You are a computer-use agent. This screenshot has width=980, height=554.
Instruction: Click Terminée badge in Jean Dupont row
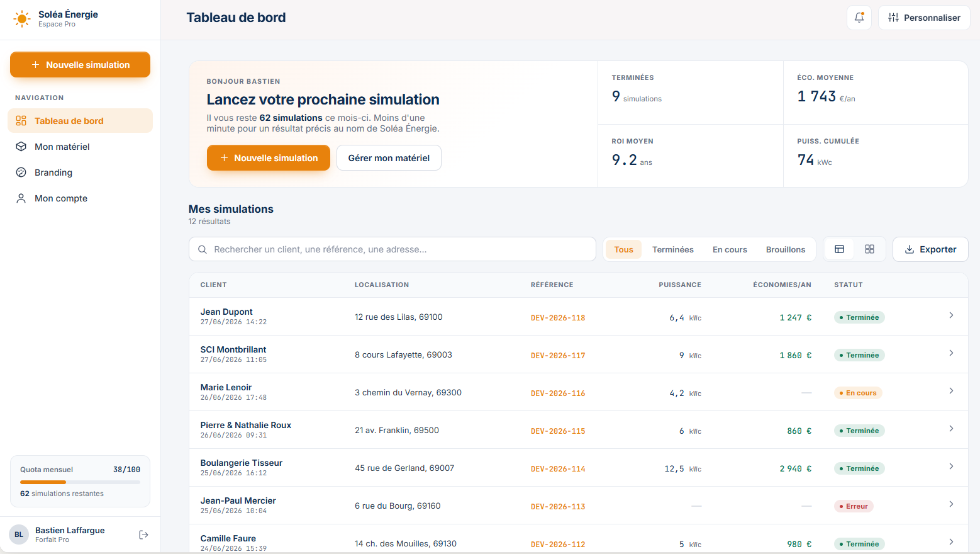click(x=859, y=317)
